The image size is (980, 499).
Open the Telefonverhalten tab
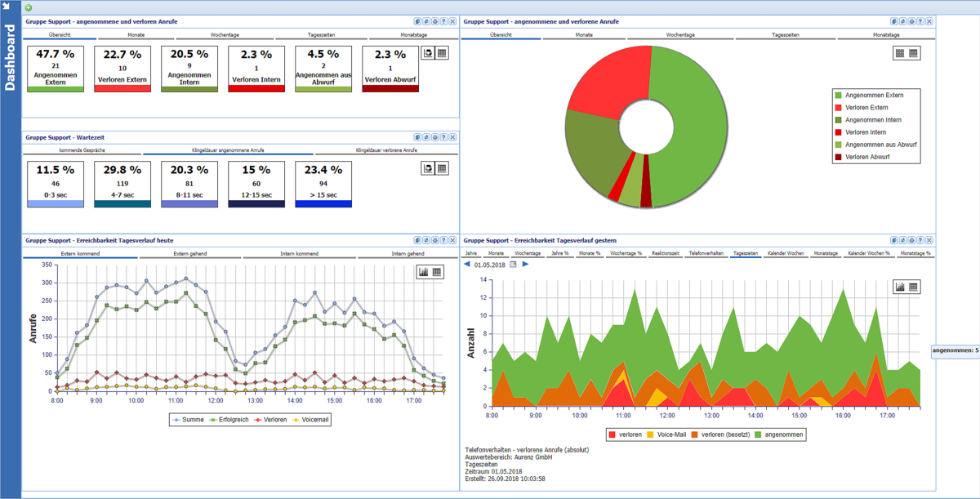coord(706,254)
